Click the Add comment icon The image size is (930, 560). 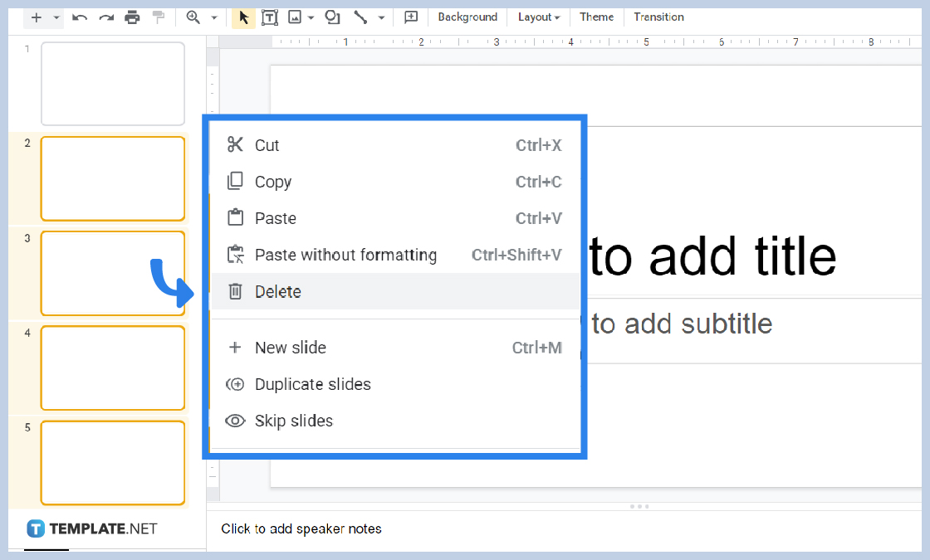coord(410,17)
